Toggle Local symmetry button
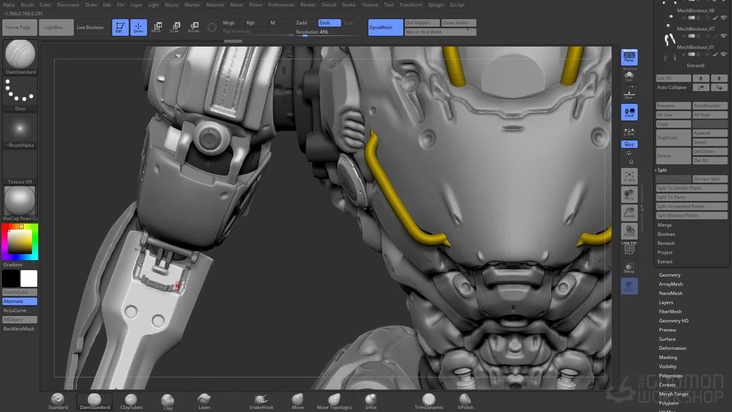Screen dimensions: 732x412 tap(629, 112)
